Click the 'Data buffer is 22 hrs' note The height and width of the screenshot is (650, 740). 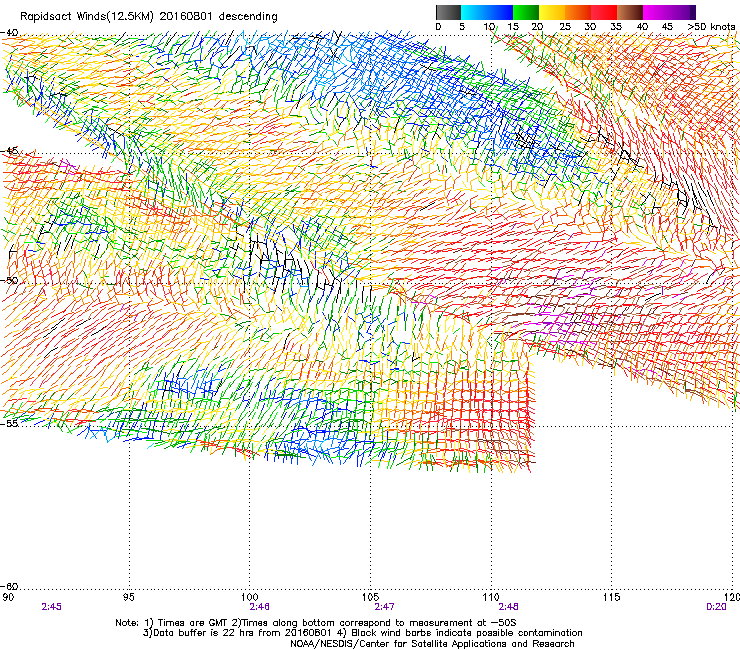click(362, 633)
